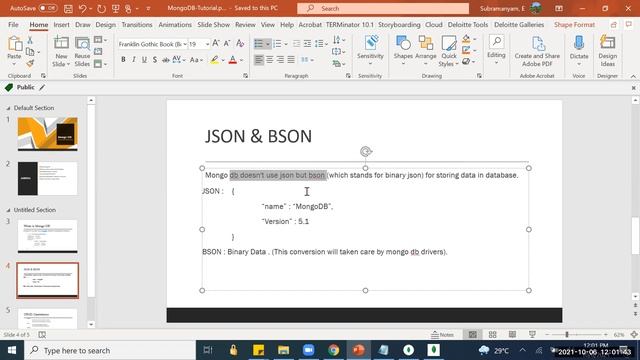This screenshot has height=360, width=640.
Task: Open the font name dropdown
Action: pyautogui.click(x=185, y=44)
